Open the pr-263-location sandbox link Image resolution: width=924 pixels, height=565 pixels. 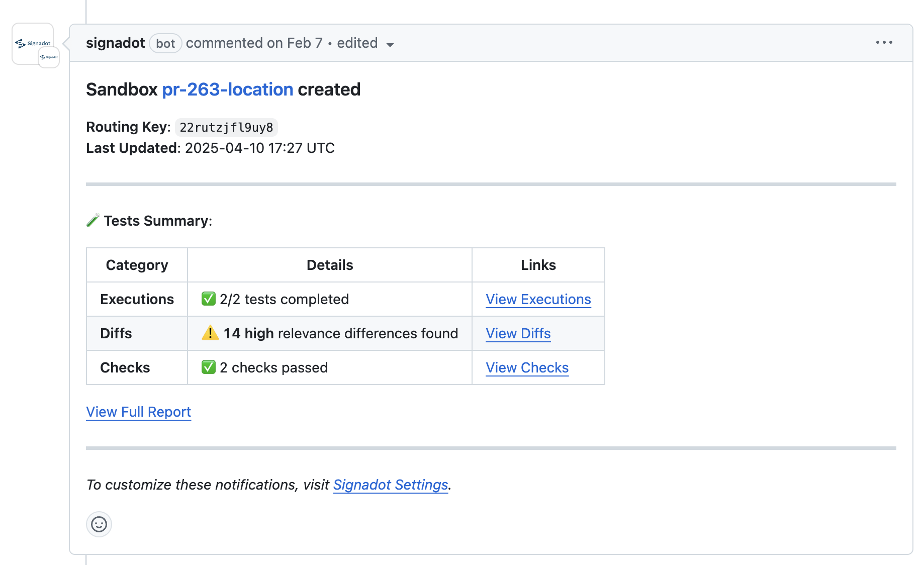[x=227, y=89]
